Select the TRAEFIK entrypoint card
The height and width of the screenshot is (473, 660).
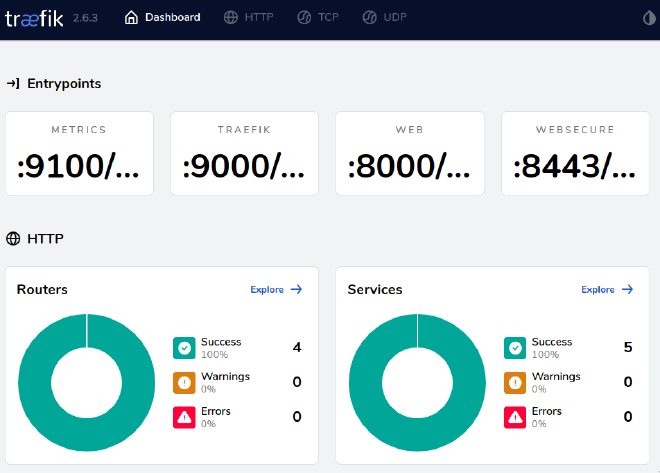pyautogui.click(x=244, y=153)
